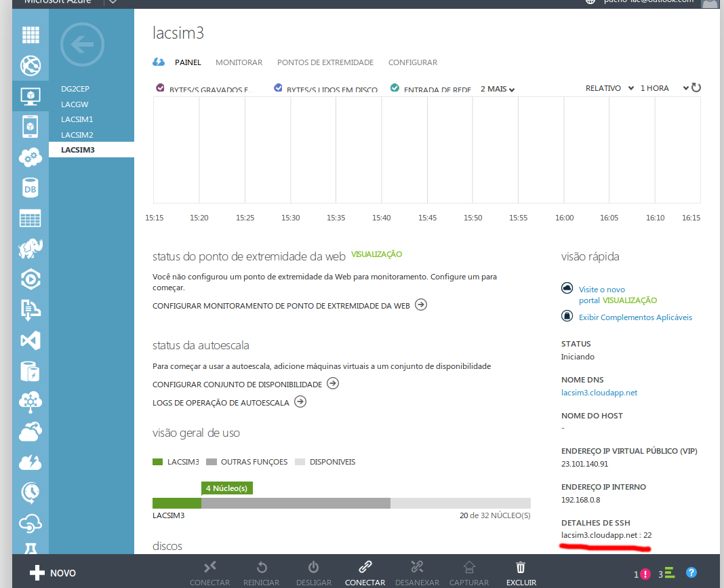Expand the 2 MAIS metrics dropdown

[x=498, y=89]
